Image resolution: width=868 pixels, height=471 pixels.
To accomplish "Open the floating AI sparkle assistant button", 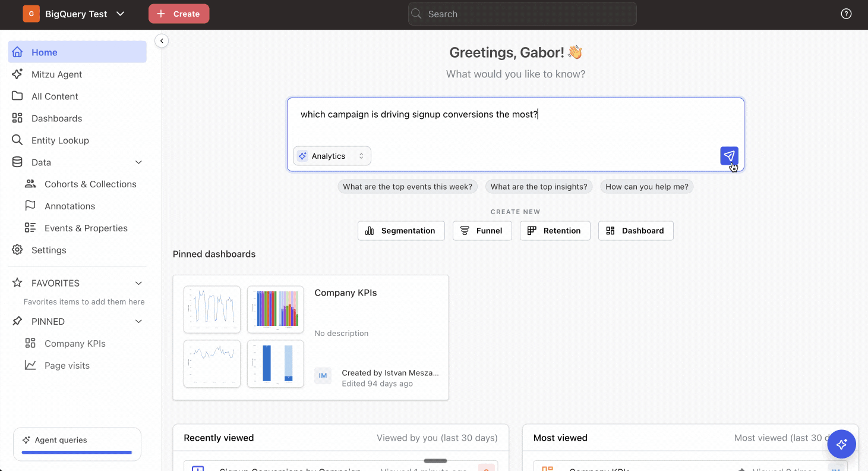I will pyautogui.click(x=841, y=444).
